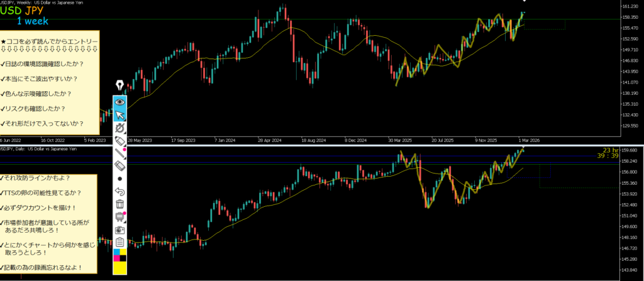The height and width of the screenshot is (281, 644).
Task: Open the large current-color yellow swatch
Action: [120, 268]
